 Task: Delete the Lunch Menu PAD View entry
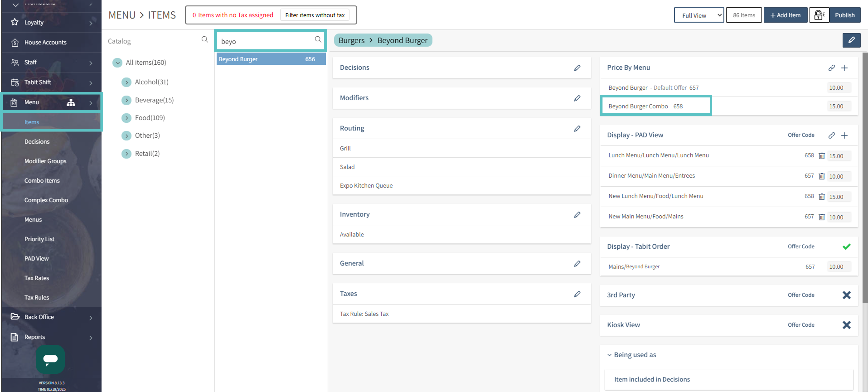pyautogui.click(x=822, y=156)
